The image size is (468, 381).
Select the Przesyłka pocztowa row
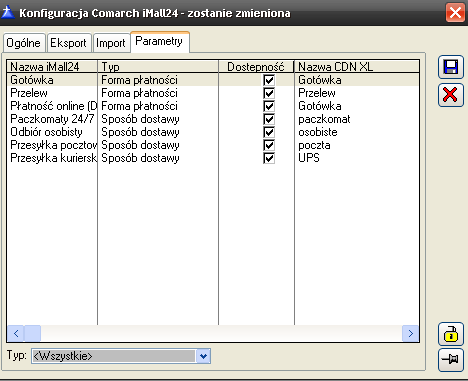click(x=53, y=145)
